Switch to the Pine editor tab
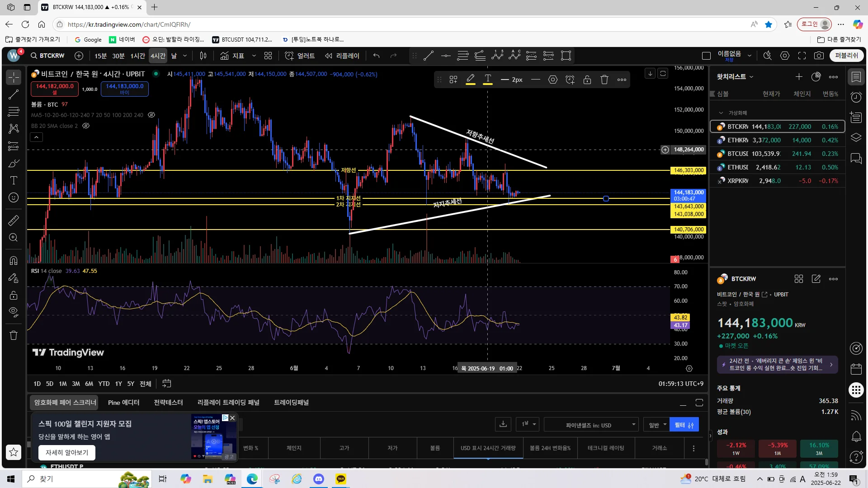This screenshot has width=868, height=488. pyautogui.click(x=123, y=402)
